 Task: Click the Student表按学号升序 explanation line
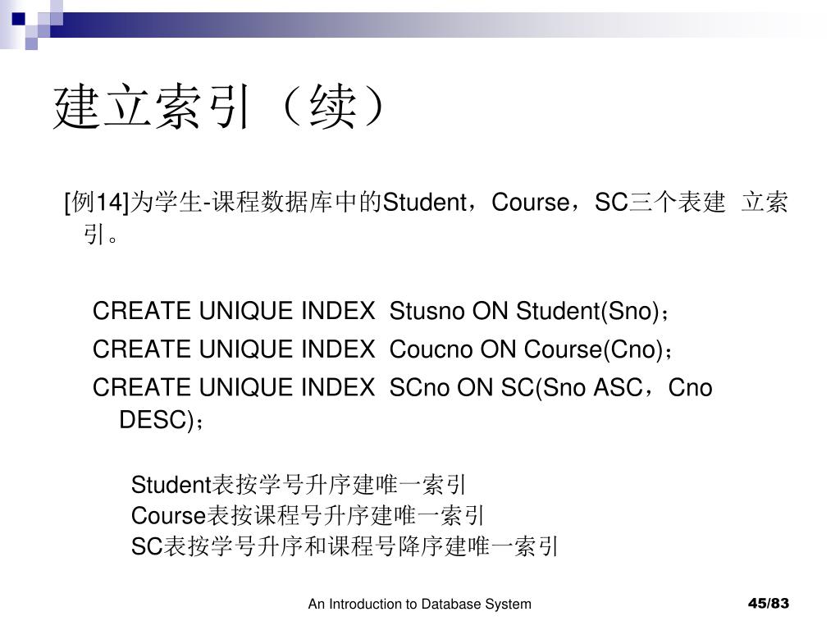click(299, 485)
